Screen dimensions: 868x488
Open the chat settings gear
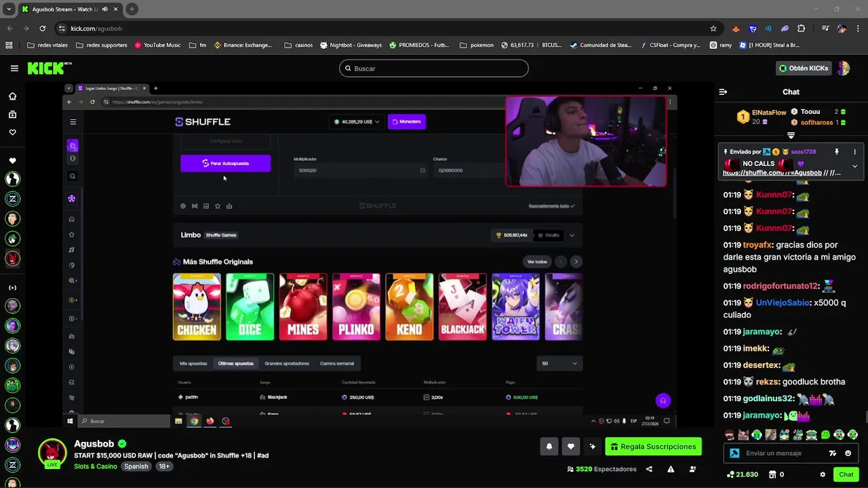click(x=823, y=474)
